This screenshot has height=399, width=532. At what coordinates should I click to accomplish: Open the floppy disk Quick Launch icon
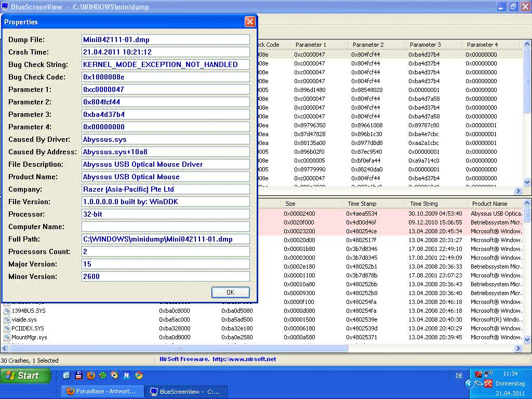[79, 375]
